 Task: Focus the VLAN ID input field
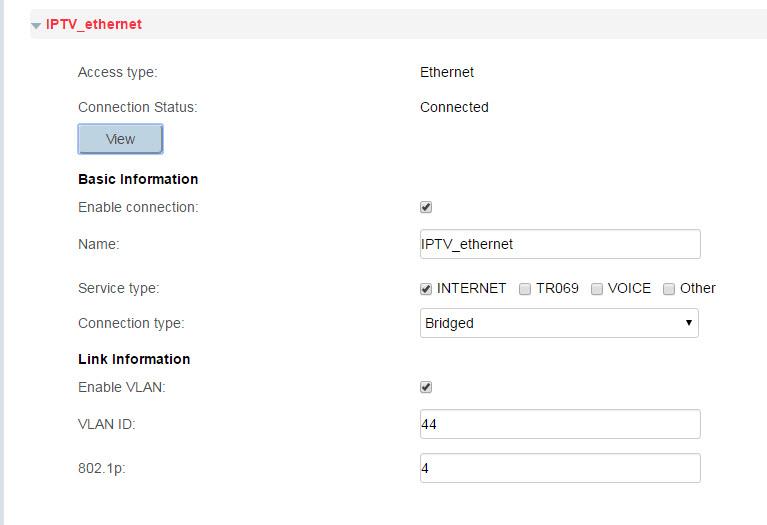560,424
